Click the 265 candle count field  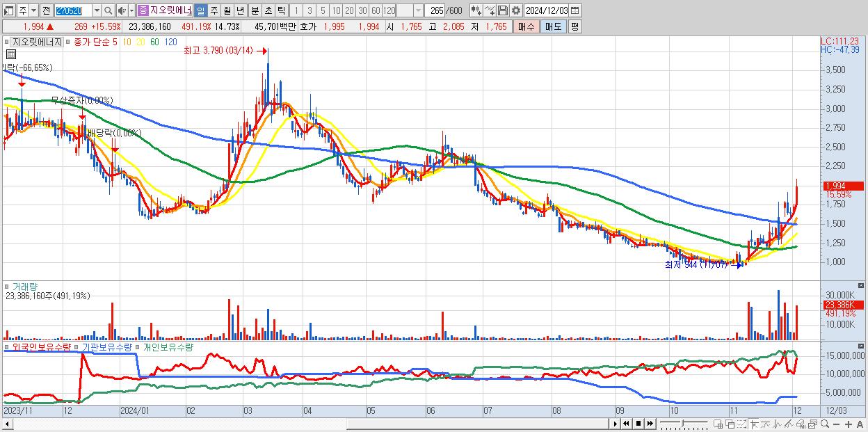coord(435,10)
